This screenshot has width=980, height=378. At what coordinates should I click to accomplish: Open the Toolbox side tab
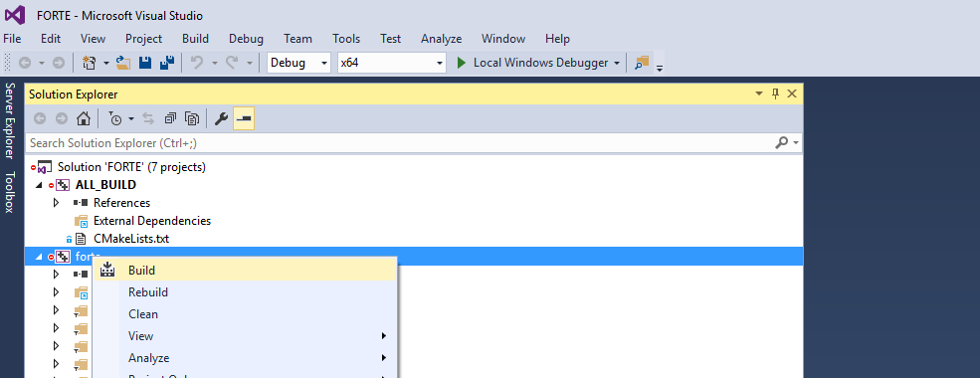point(9,192)
